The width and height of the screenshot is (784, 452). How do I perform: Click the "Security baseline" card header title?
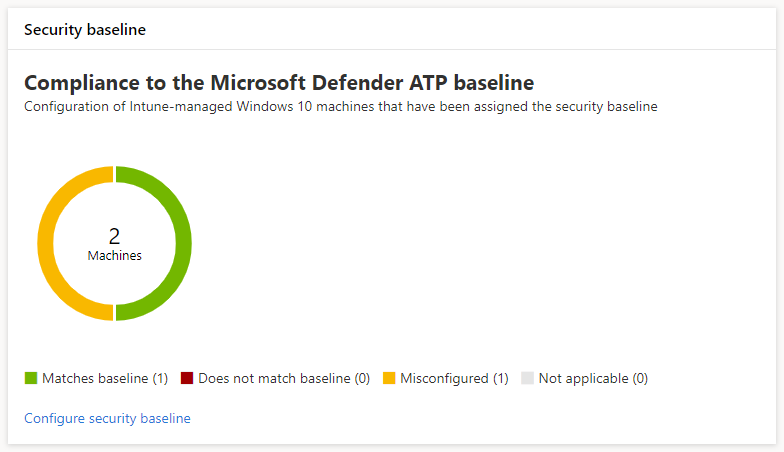[85, 30]
